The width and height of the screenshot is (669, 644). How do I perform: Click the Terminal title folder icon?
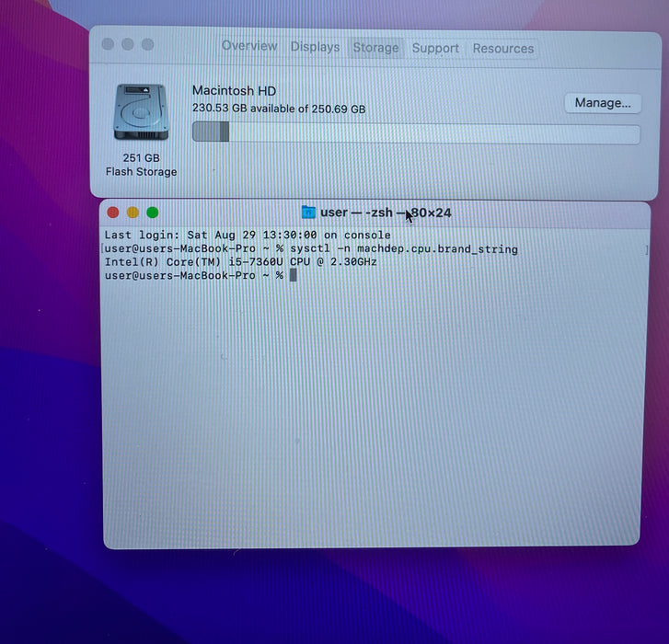point(308,212)
